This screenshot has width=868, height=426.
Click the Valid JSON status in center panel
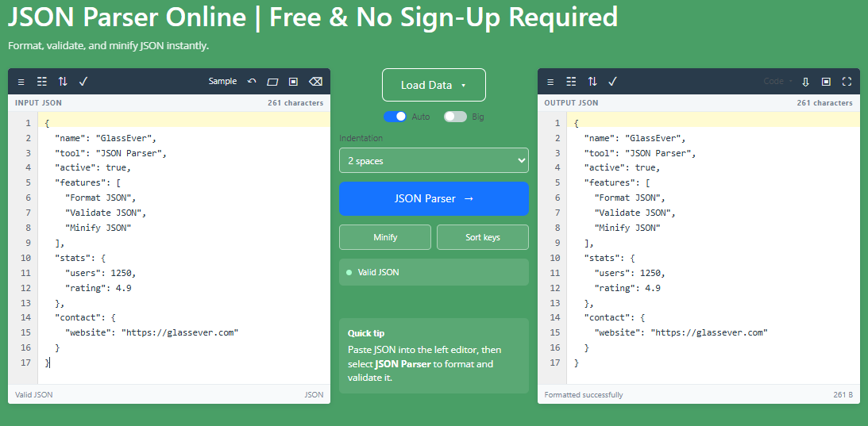(434, 272)
